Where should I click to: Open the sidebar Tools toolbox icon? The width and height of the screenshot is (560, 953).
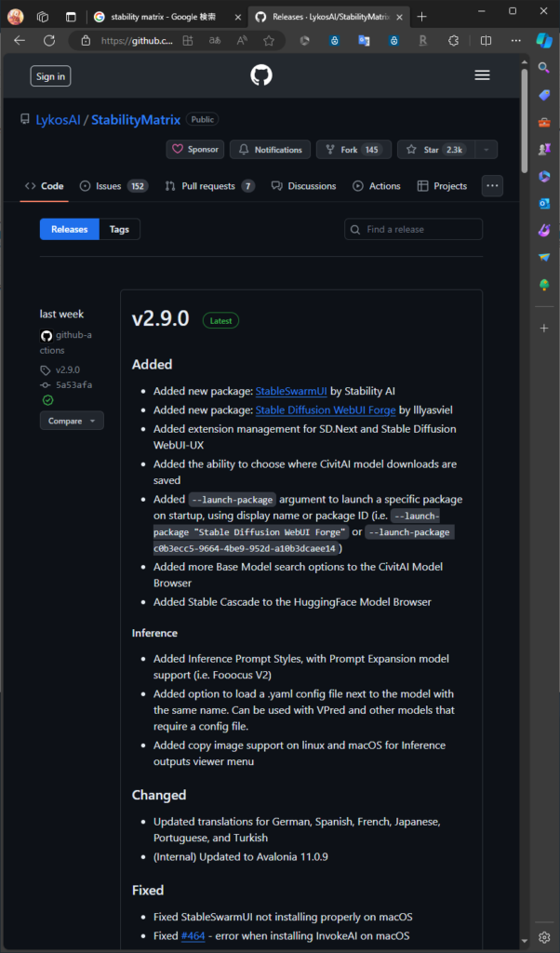pos(544,122)
